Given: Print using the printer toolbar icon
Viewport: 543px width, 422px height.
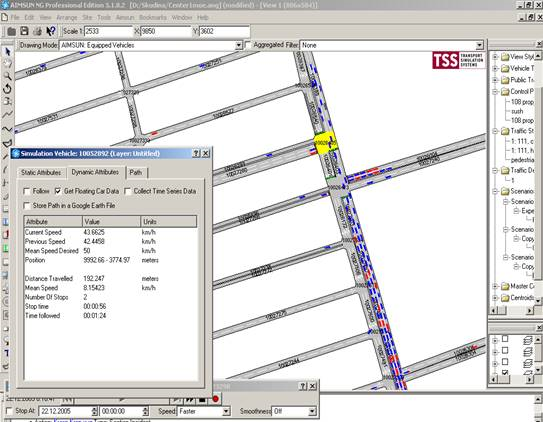Looking at the screenshot, I should coord(37,31).
